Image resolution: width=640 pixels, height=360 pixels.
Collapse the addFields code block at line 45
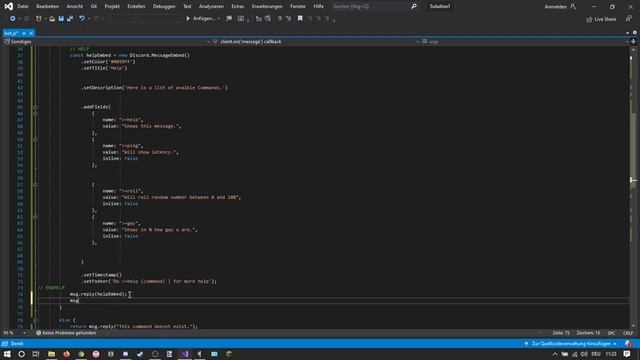35,107
